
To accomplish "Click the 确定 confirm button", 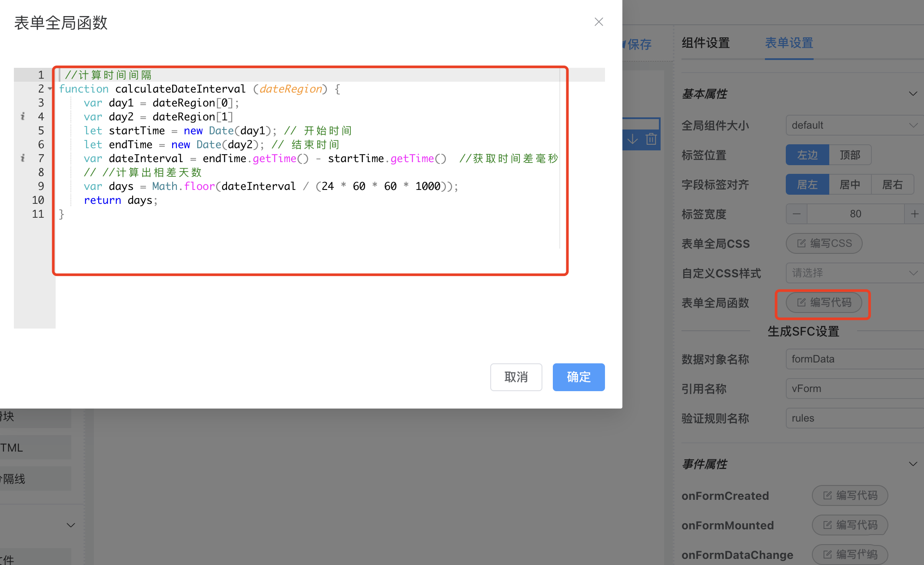I will tap(578, 377).
